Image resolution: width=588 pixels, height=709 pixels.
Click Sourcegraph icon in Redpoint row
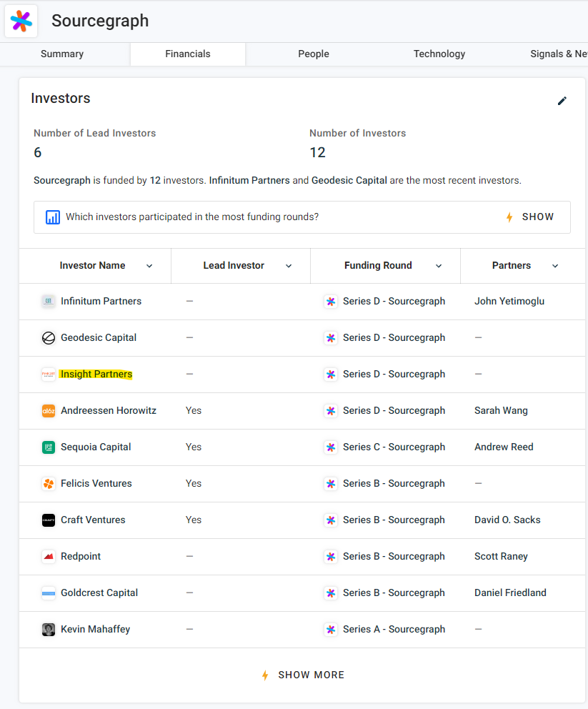tap(331, 557)
